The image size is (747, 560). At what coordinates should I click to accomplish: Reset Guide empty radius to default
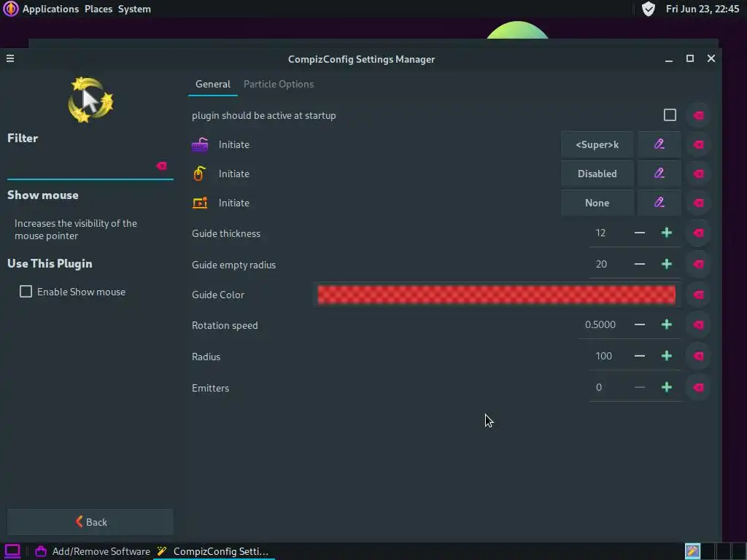tap(698, 264)
